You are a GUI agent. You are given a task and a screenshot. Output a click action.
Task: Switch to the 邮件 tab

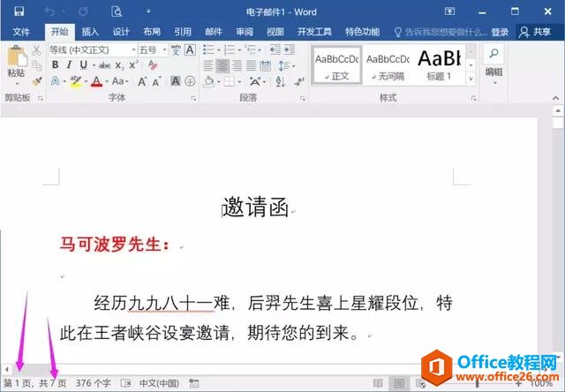pyautogui.click(x=214, y=32)
